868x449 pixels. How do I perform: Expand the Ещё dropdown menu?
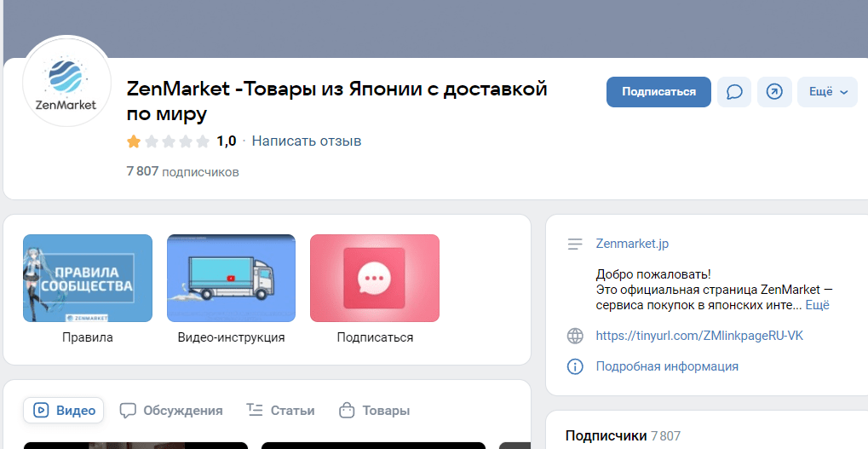(x=828, y=92)
